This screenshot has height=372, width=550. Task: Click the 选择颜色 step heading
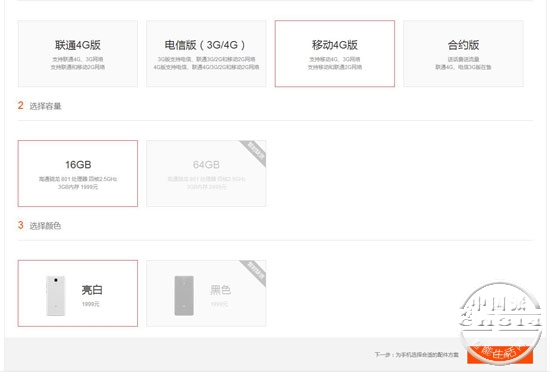click(45, 226)
